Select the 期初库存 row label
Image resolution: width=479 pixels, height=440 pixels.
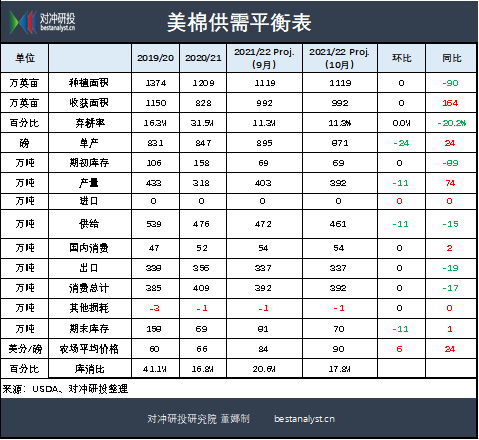[89, 163]
